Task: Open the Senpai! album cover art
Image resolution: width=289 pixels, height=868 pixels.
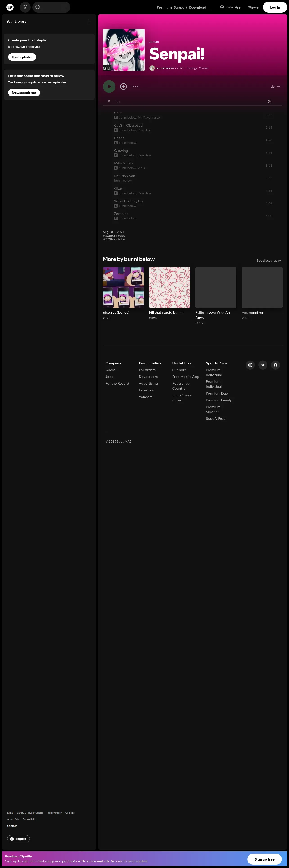Action: (124, 50)
